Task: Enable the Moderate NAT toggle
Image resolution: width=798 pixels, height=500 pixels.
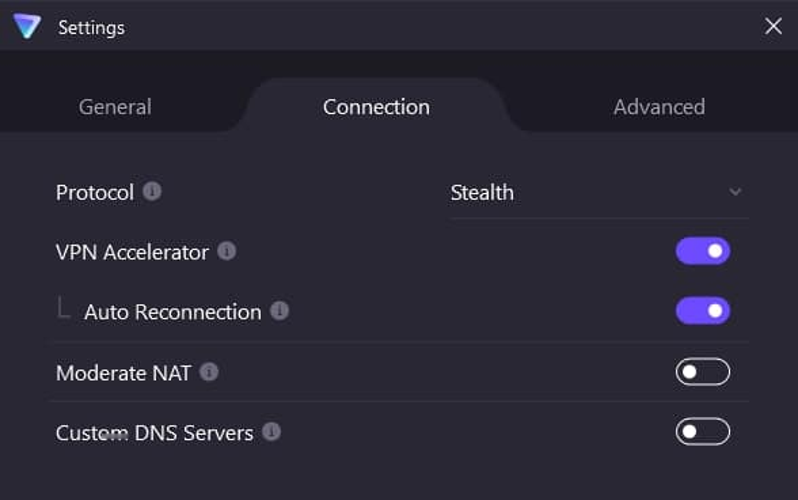Action: (x=703, y=372)
